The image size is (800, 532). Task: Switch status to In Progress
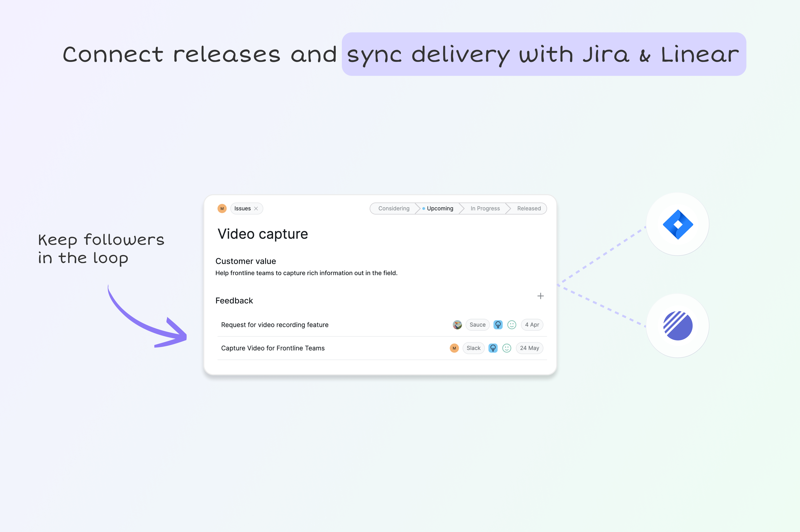click(x=485, y=208)
